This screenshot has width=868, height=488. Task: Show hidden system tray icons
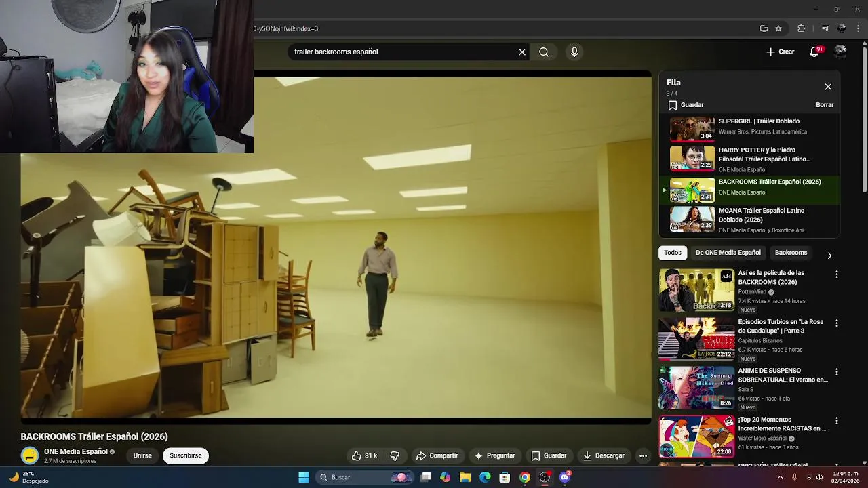pos(780,477)
